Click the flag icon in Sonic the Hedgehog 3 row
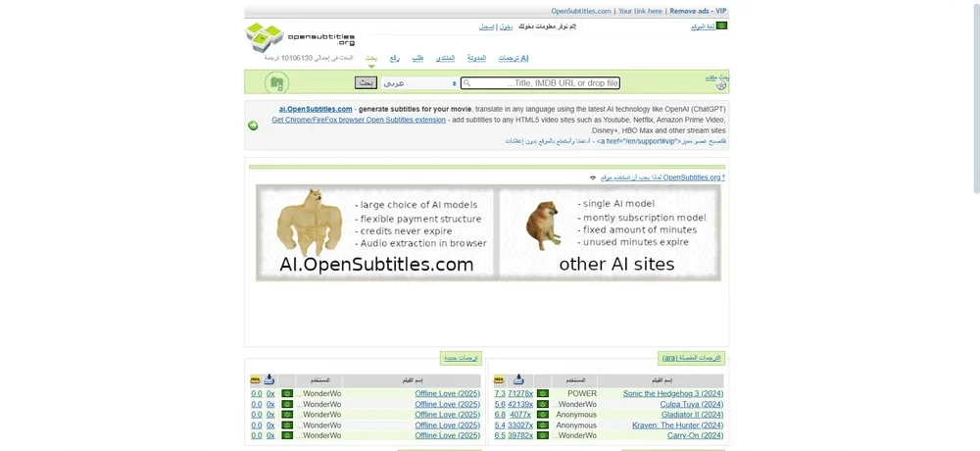The height and width of the screenshot is (451, 980). tap(543, 393)
